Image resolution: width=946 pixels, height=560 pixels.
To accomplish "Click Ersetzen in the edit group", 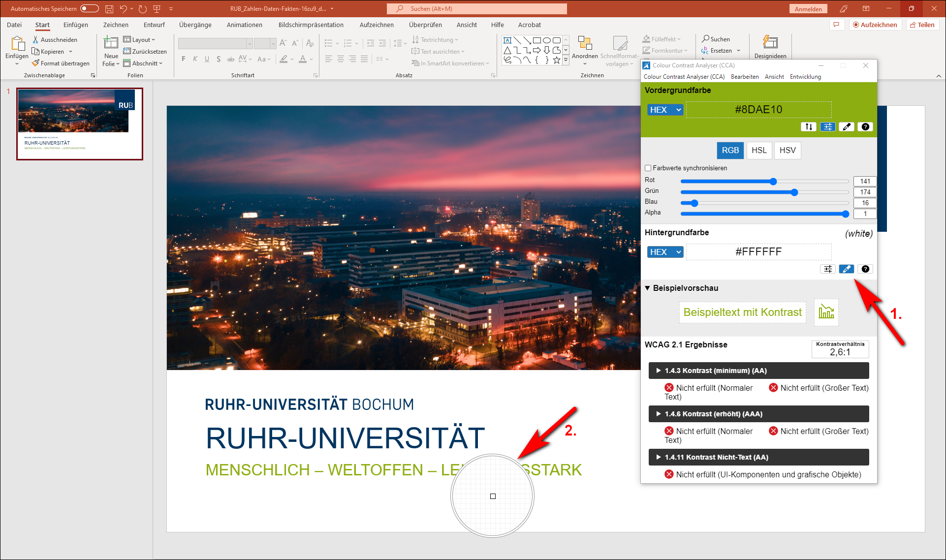I will (x=721, y=51).
